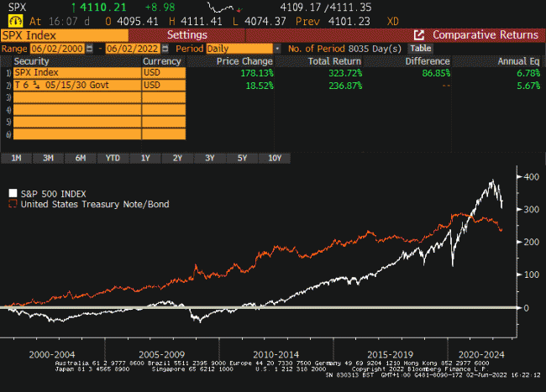Set chart range to 3M
Screen dimensions: 546x392
click(x=49, y=159)
